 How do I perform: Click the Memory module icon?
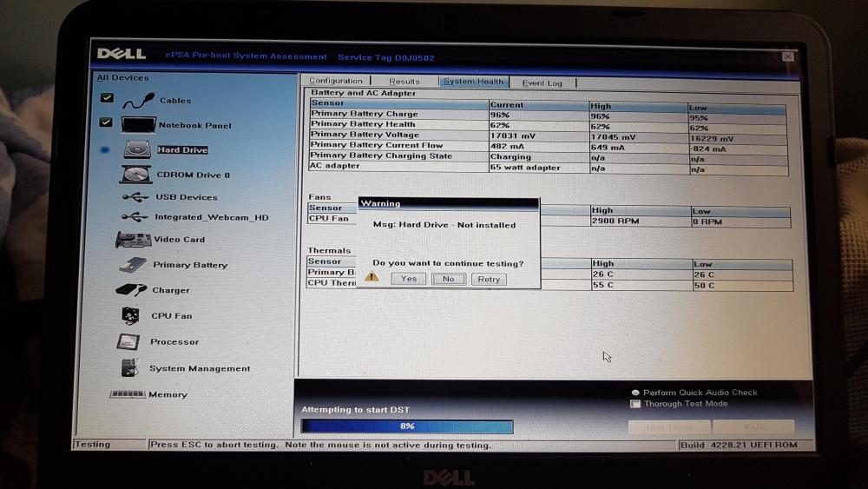tap(128, 394)
